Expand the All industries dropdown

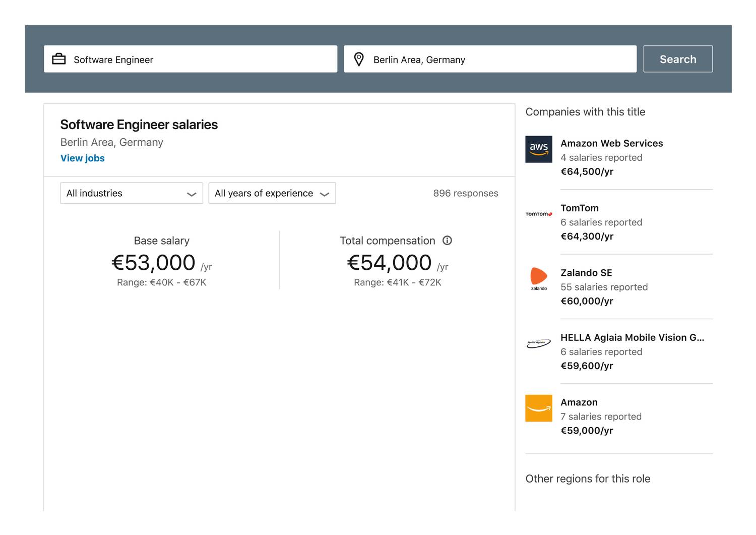132,193
